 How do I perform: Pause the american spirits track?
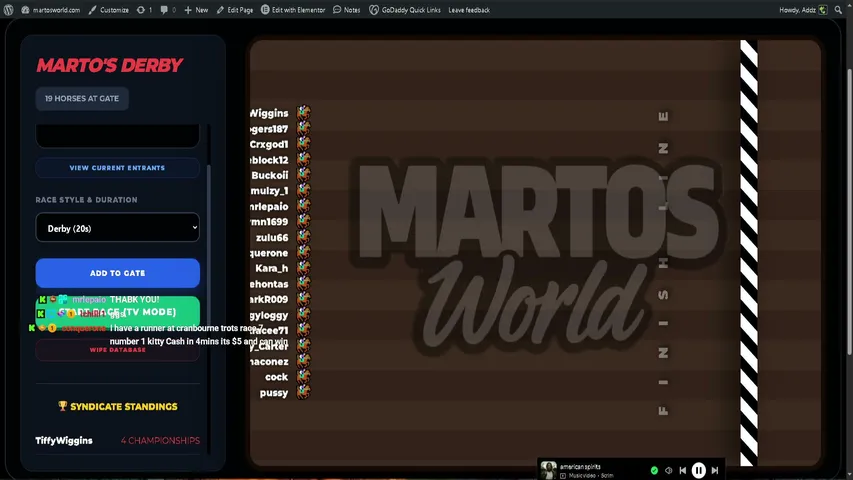[x=699, y=470]
